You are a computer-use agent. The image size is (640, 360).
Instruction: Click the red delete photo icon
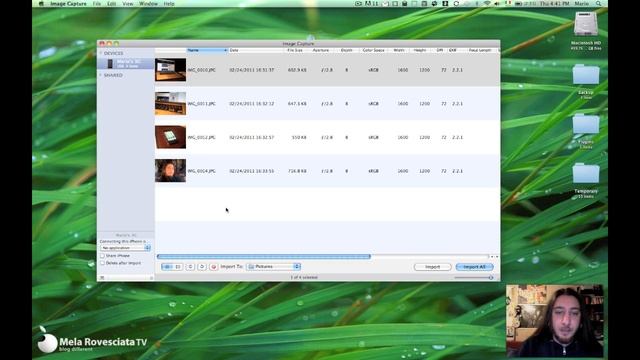(213, 267)
